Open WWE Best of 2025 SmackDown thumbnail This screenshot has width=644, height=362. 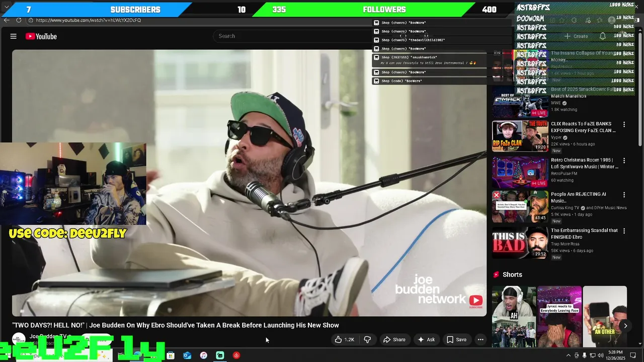[520, 102]
